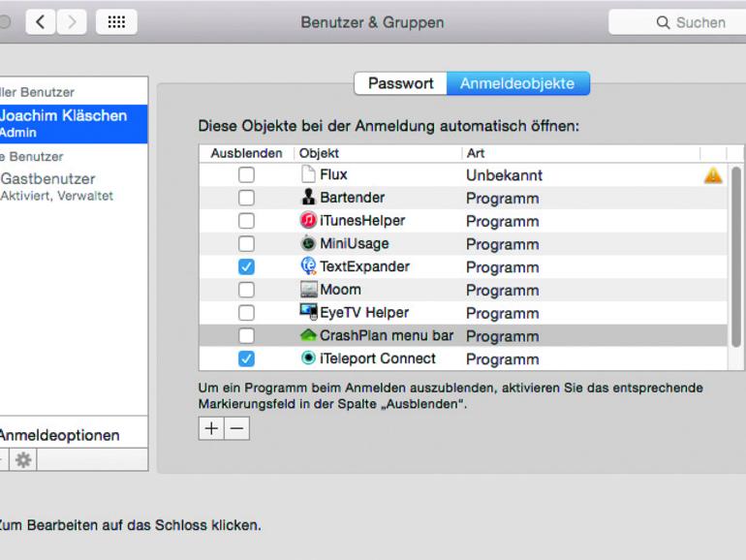Click the EyeTV Helper app icon
The width and height of the screenshot is (746, 560).
point(308,312)
